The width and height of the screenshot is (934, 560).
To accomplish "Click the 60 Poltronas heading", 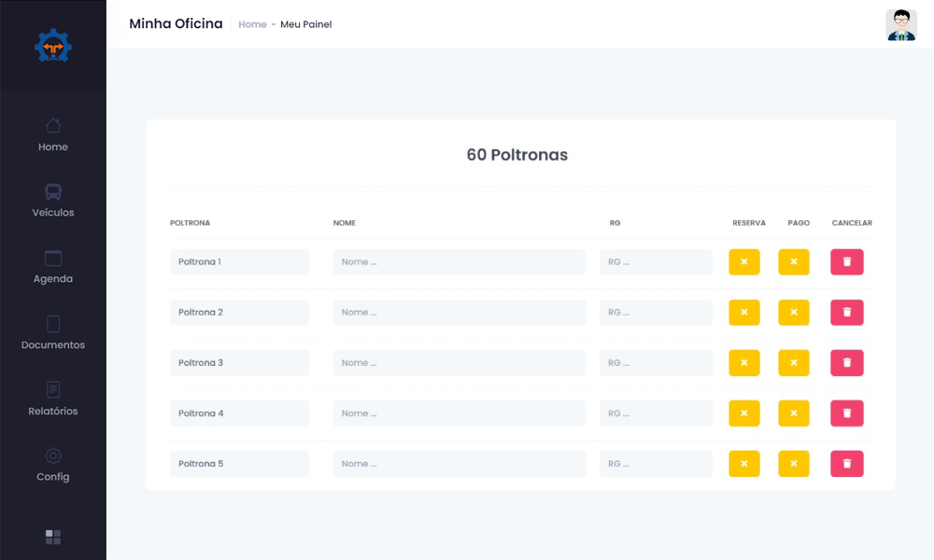I will click(517, 155).
